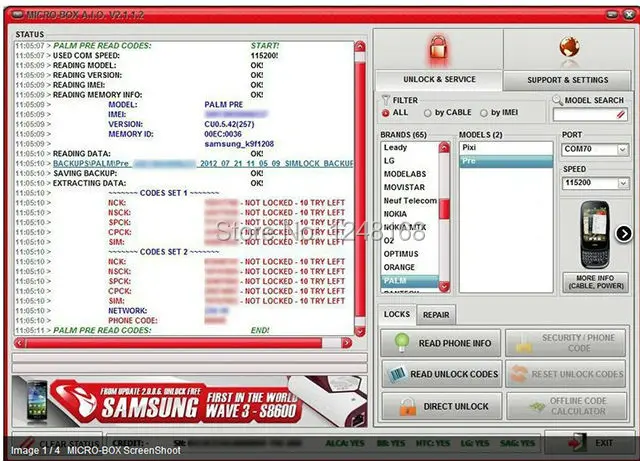Click the green lightbulb icon on Read Phone Info
Screen dimensions: 640x461
tap(402, 342)
